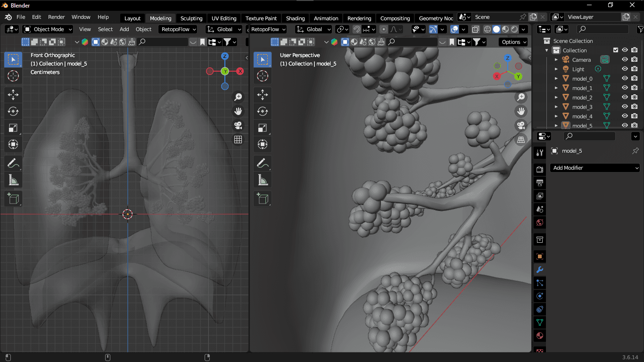The image size is (644, 362).
Task: Click the pan view hand icon in left viewport
Action: pos(238,111)
